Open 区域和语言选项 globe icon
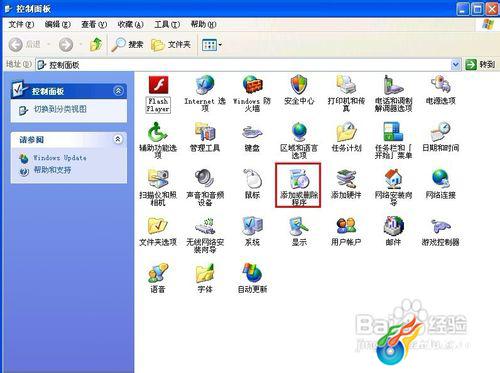 pyautogui.click(x=299, y=140)
